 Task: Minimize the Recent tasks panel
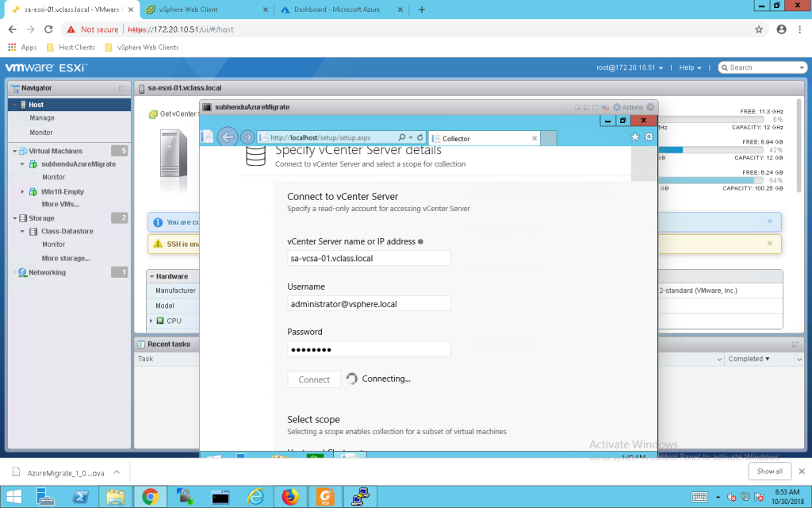tap(795, 344)
